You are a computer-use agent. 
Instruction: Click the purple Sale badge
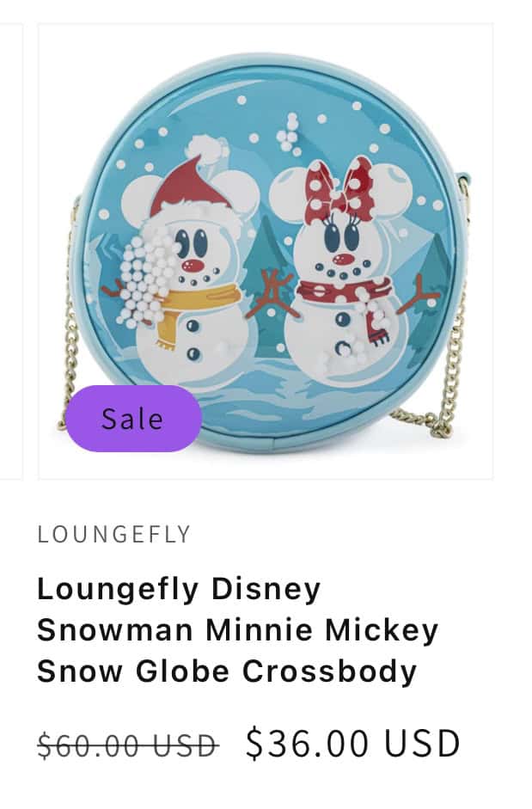pyautogui.click(x=133, y=419)
